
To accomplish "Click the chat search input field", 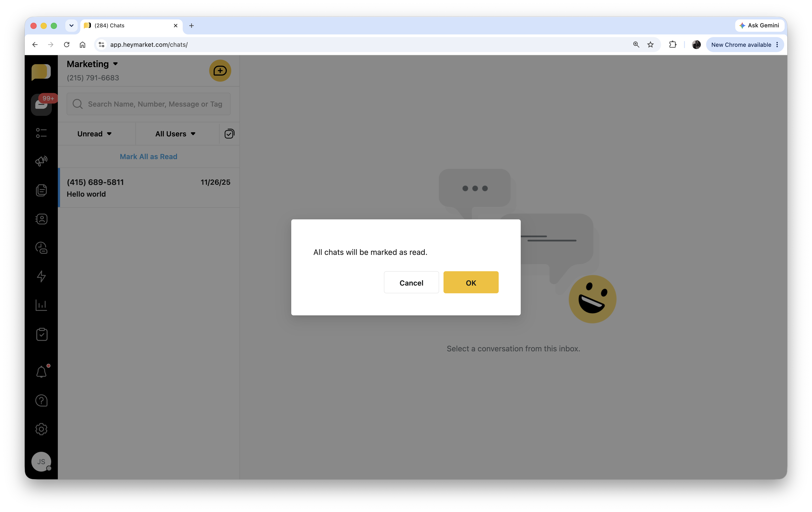I will (154, 104).
